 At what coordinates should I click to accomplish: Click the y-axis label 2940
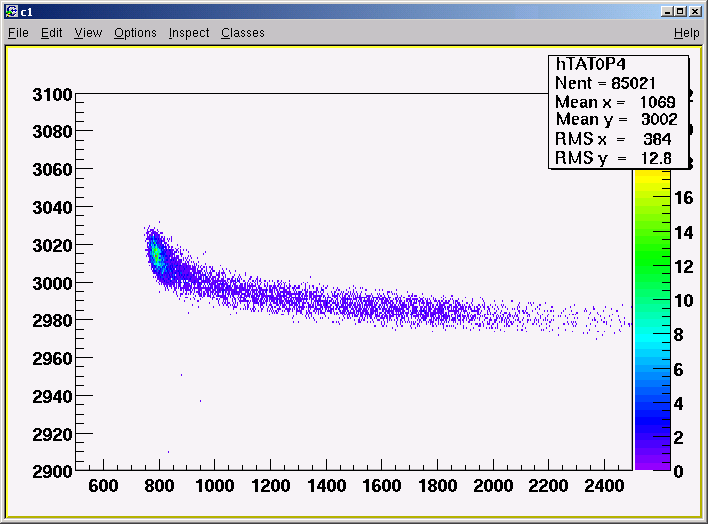[x=52, y=397]
